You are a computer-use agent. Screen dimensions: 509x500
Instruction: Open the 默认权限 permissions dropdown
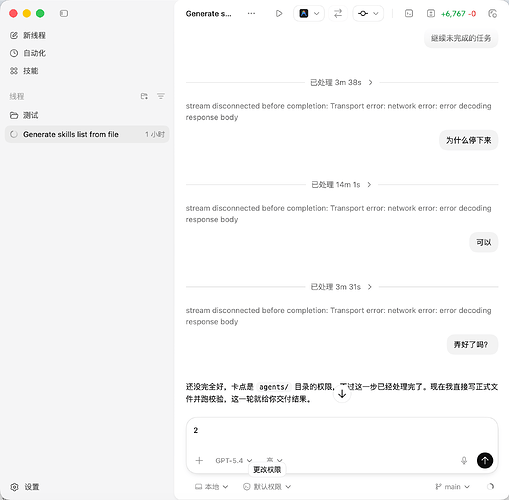click(x=267, y=487)
